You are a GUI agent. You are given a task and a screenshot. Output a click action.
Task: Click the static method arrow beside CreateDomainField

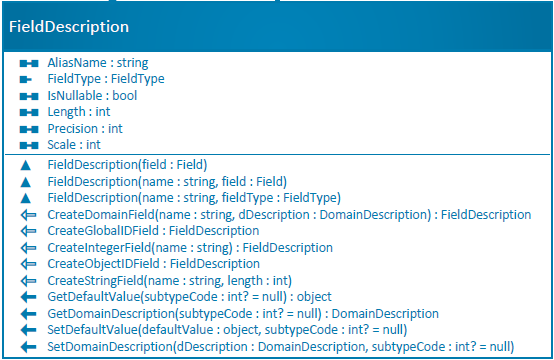pos(28,215)
